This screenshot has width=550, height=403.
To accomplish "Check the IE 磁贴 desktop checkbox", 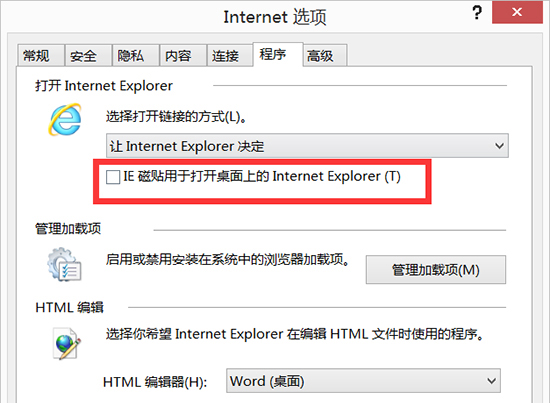I will click(x=113, y=177).
